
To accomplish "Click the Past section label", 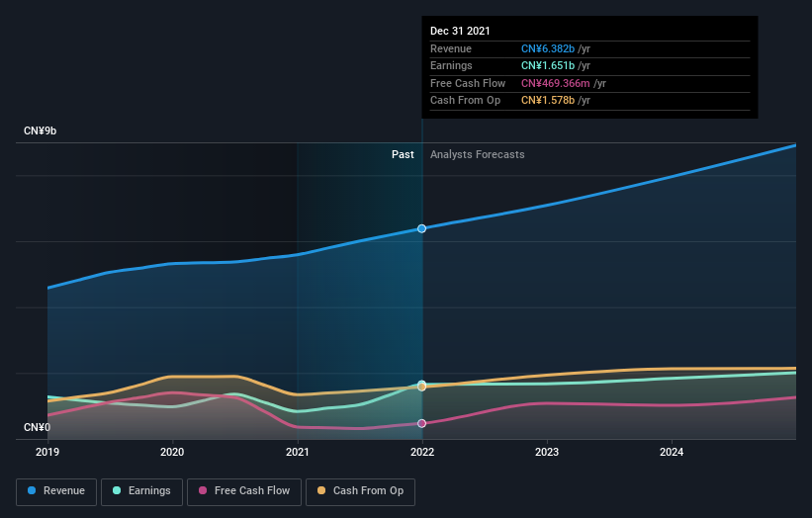I will pyautogui.click(x=403, y=155).
